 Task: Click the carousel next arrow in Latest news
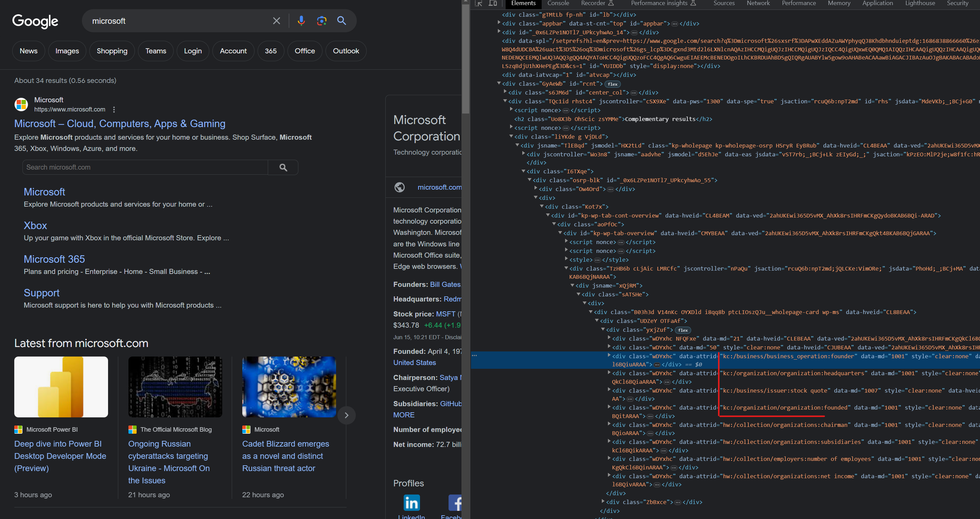[x=347, y=415]
